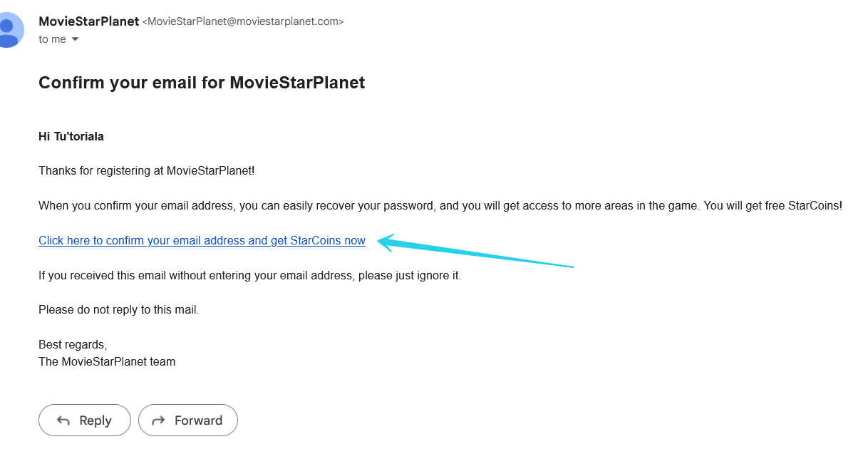
Task: Click "The MovieStarPlanet team" signature
Action: (x=107, y=361)
